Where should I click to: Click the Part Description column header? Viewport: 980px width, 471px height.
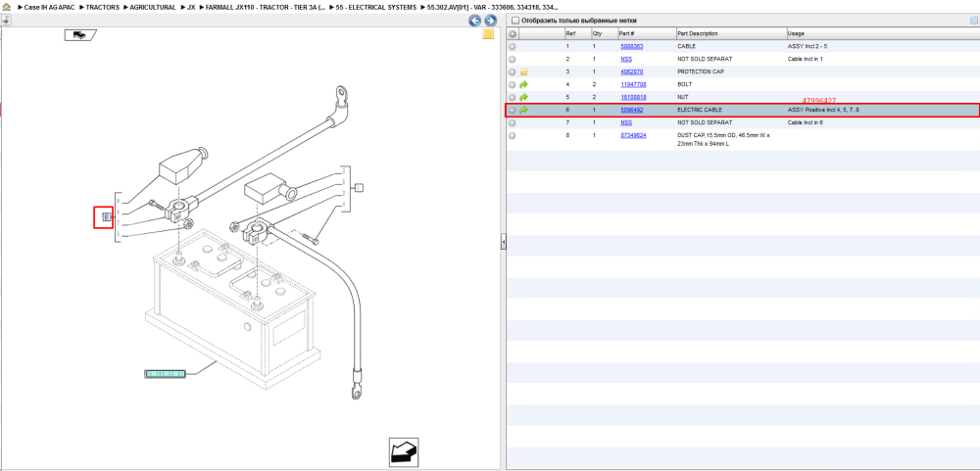[x=731, y=33]
